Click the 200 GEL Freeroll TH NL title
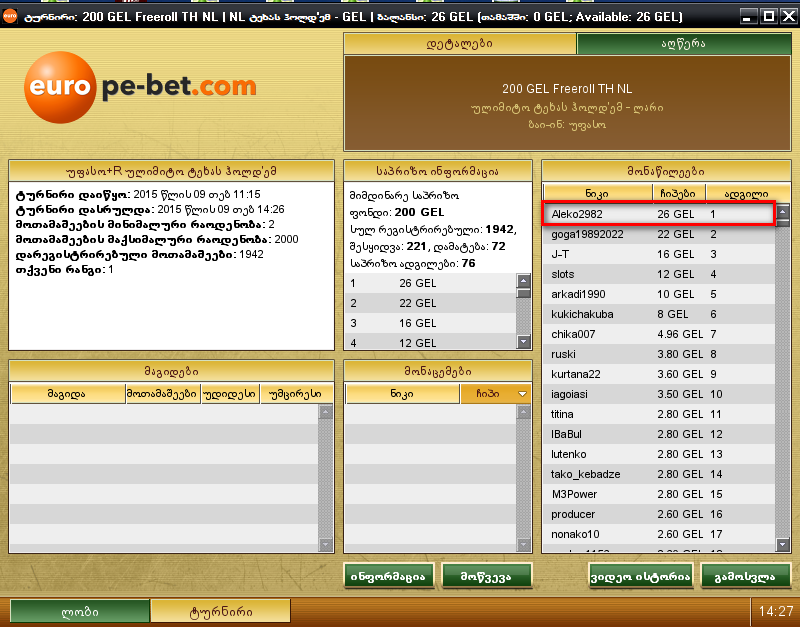 point(567,89)
